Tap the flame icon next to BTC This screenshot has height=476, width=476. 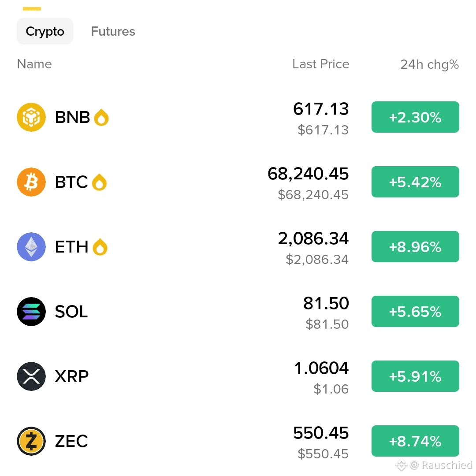click(x=99, y=182)
